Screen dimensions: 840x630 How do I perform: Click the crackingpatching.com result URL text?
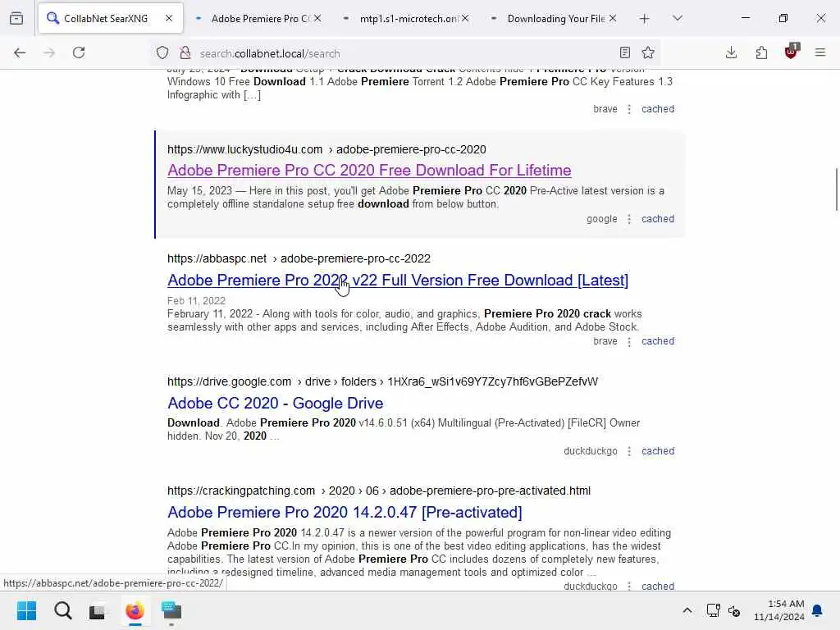click(379, 491)
